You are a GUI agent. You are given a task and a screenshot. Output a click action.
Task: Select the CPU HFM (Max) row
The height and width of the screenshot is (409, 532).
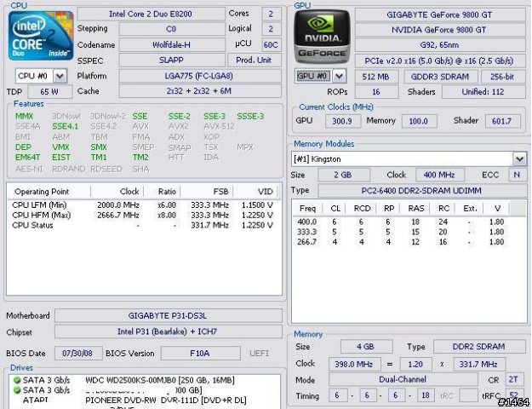[142, 216]
